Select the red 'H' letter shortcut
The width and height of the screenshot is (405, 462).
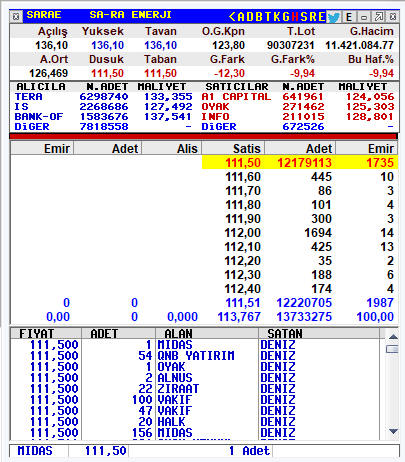(x=295, y=16)
